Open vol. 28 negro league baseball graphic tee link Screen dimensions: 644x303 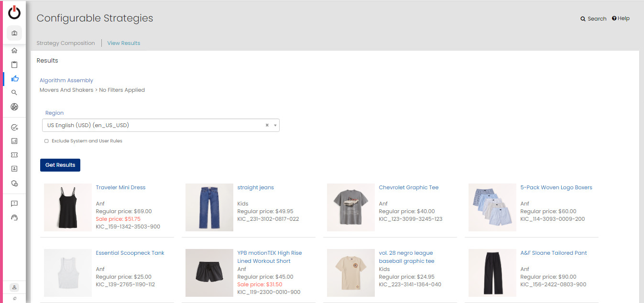407,257
